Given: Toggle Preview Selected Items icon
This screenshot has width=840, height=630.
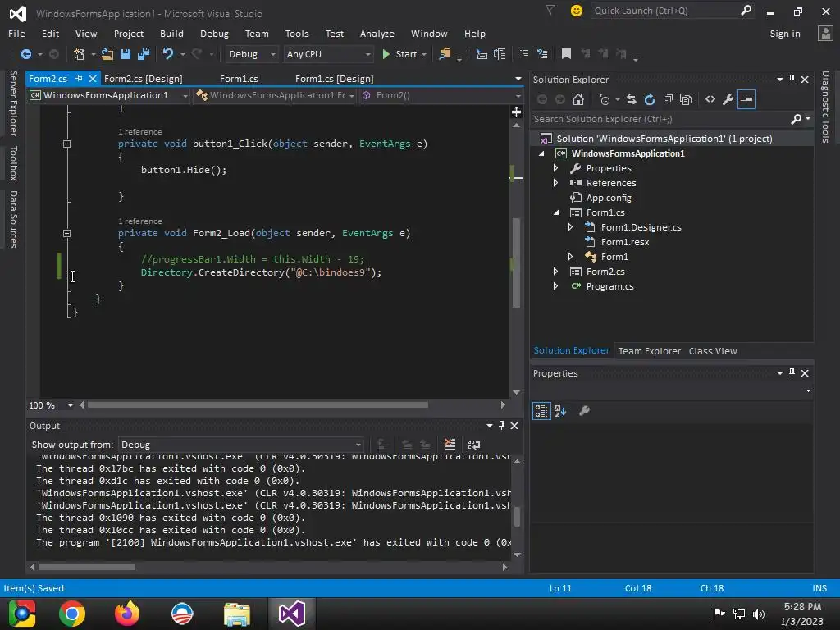Looking at the screenshot, I should (746, 99).
